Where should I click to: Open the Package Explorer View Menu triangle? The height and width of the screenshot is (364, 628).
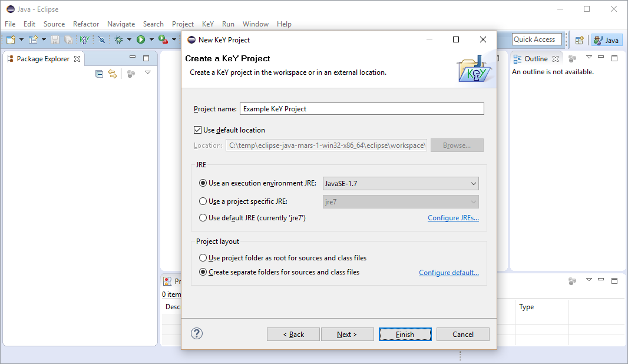(x=148, y=72)
